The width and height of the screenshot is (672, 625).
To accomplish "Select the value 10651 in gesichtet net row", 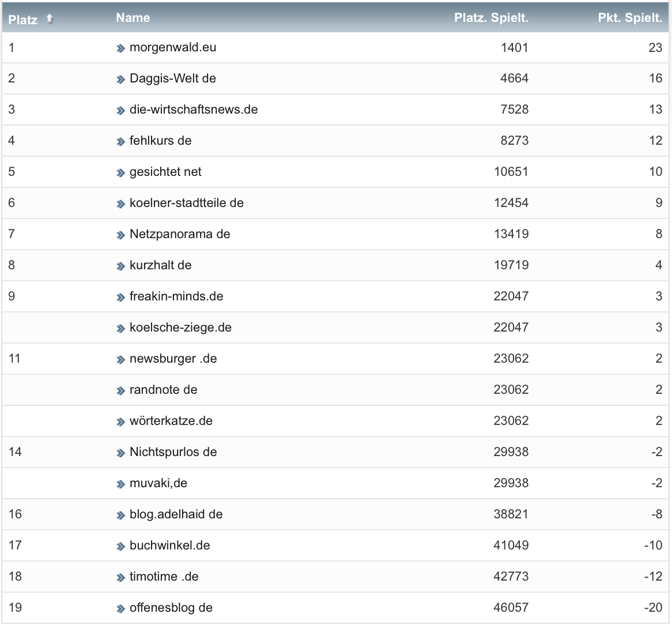I will (x=511, y=172).
